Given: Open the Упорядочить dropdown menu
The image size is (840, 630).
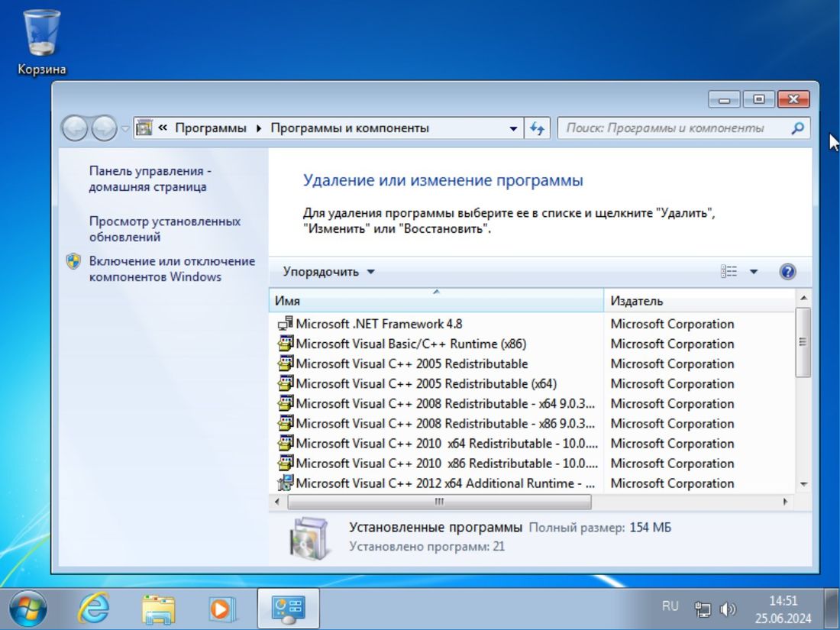Looking at the screenshot, I should tap(326, 271).
